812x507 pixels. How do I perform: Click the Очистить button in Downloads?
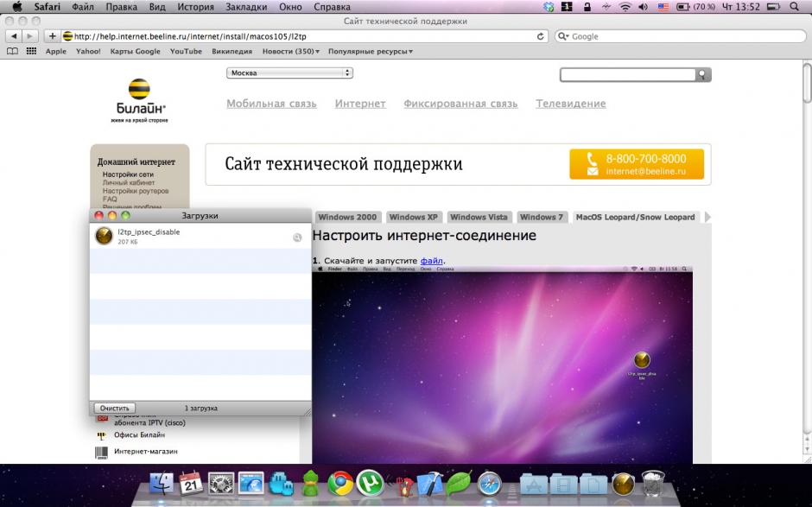[x=114, y=408]
